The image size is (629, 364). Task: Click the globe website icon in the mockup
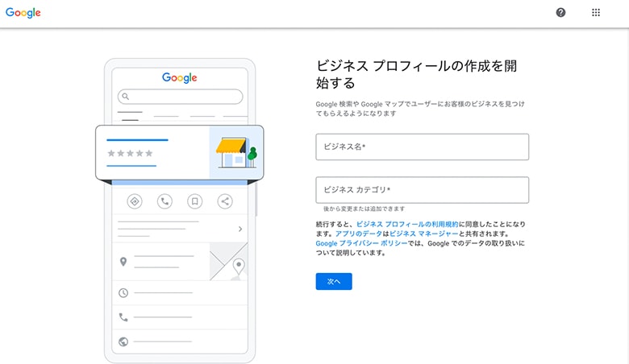pos(123,341)
